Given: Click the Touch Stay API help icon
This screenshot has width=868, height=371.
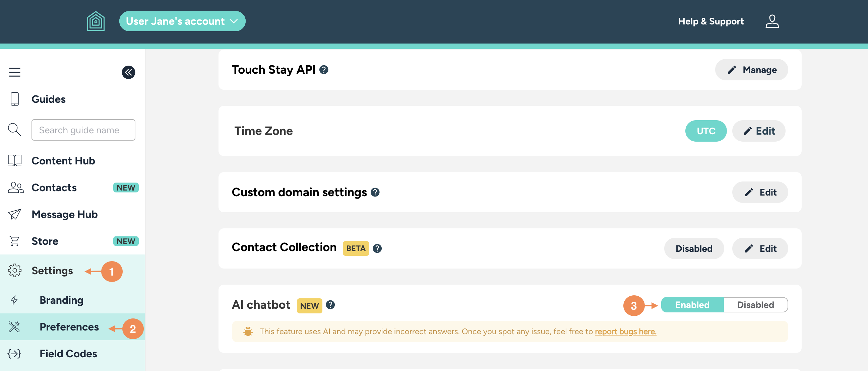Looking at the screenshot, I should [x=324, y=70].
